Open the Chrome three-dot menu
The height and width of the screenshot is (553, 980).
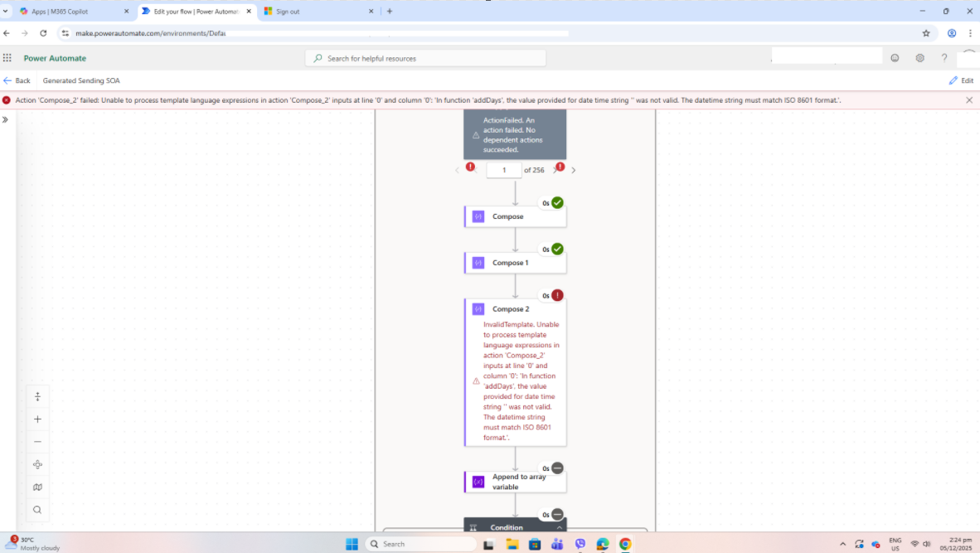(x=970, y=33)
